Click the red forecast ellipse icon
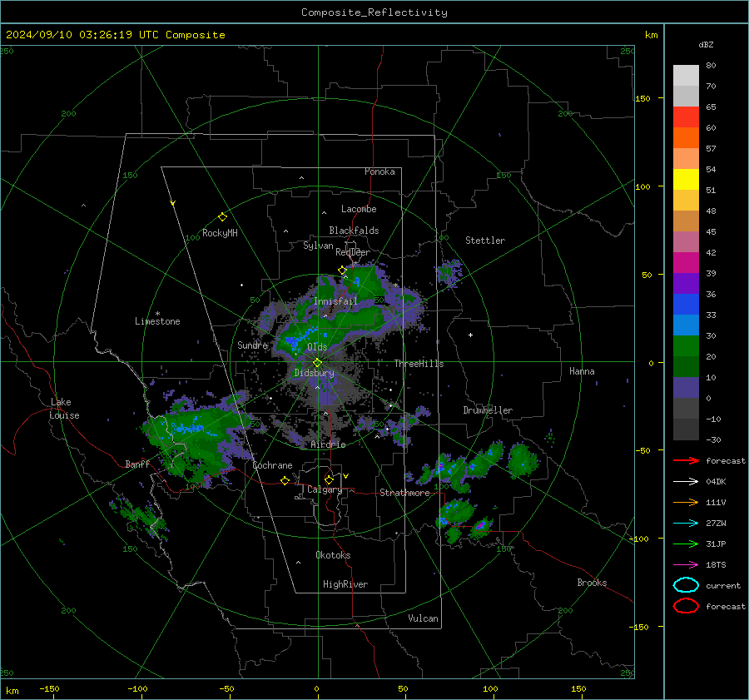The image size is (749, 700). [686, 606]
